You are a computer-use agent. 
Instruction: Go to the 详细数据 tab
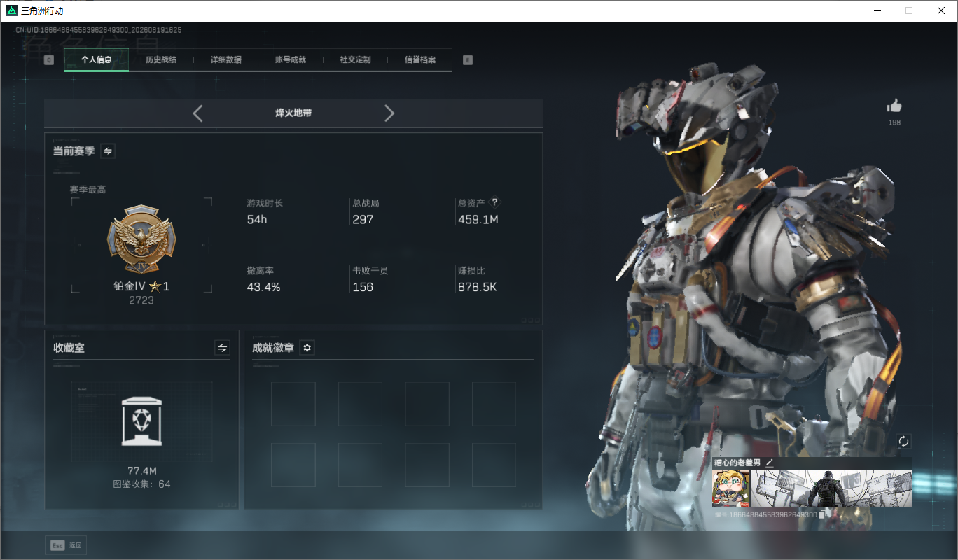pos(226,60)
